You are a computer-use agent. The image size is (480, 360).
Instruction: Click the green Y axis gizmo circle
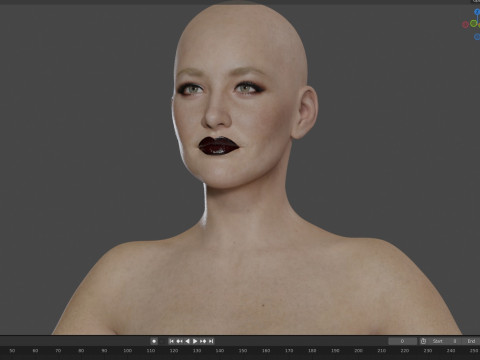click(x=473, y=23)
